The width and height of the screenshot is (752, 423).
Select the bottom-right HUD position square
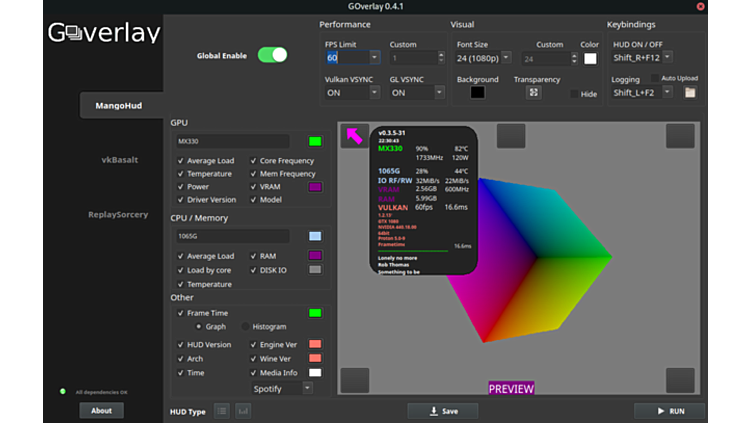click(680, 380)
